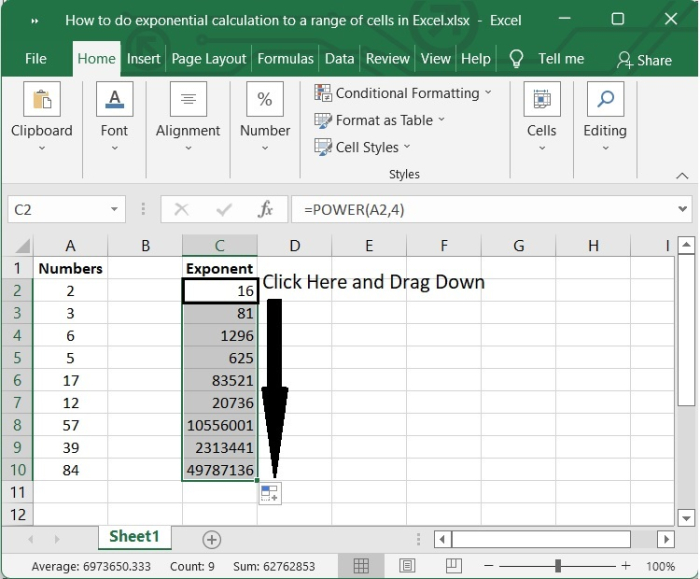The height and width of the screenshot is (579, 700).
Task: Open the Font group icon
Action: 114,100
